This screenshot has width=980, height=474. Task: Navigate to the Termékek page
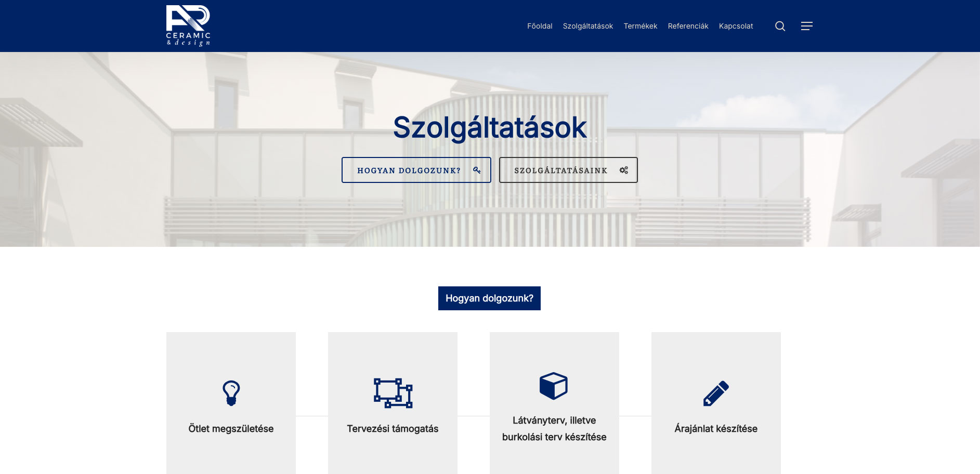(640, 26)
